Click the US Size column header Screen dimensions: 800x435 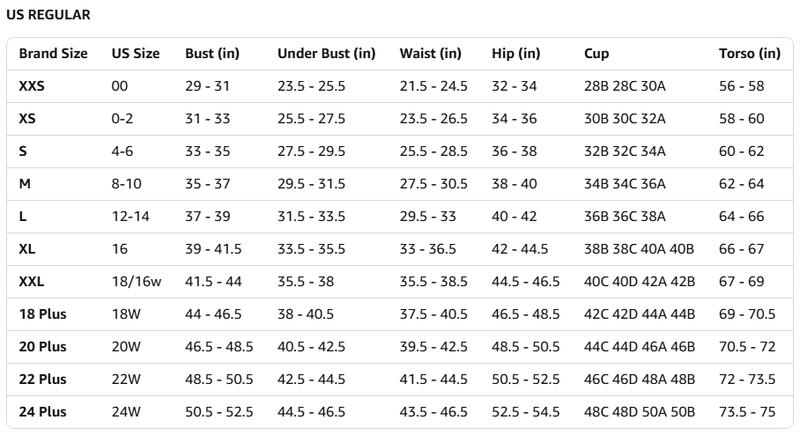[x=136, y=54]
